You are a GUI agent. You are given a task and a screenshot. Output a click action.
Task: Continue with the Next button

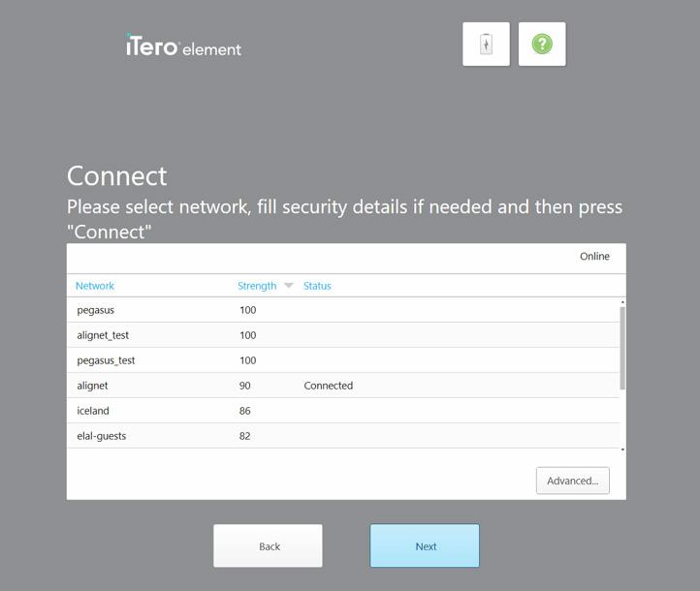pyautogui.click(x=425, y=546)
